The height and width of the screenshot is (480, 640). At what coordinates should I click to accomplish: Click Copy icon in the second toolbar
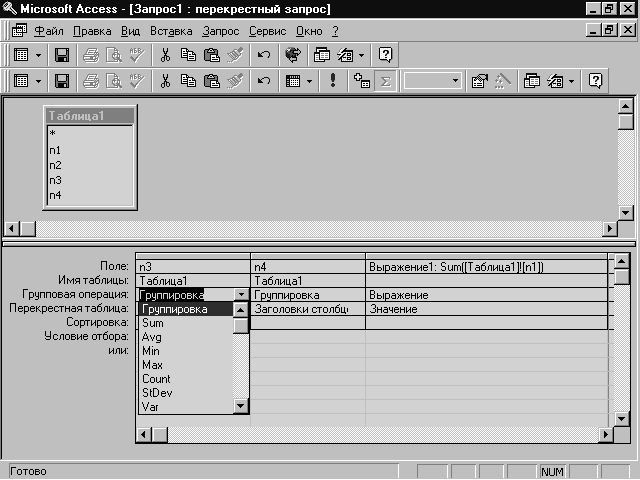[x=188, y=81]
